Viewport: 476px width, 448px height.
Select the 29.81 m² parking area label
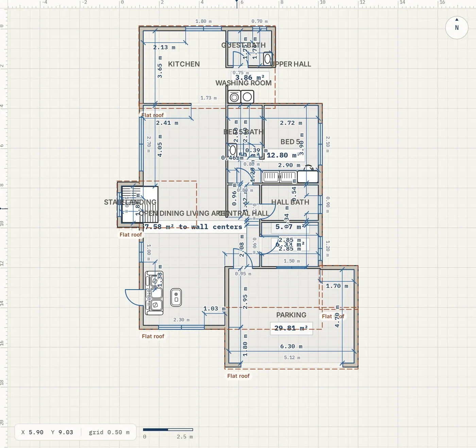(x=291, y=328)
